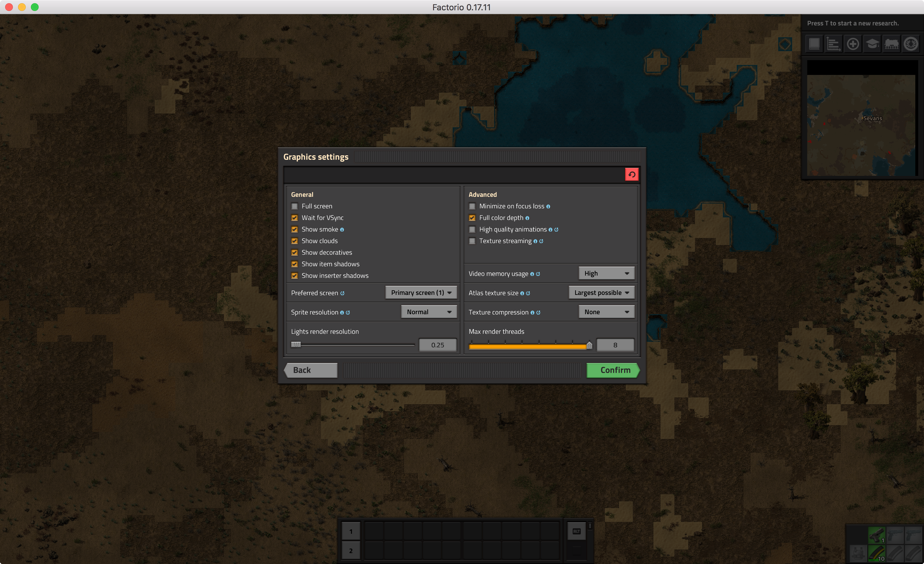Open Texture compression None dropdown
The image size is (924, 564).
point(606,312)
